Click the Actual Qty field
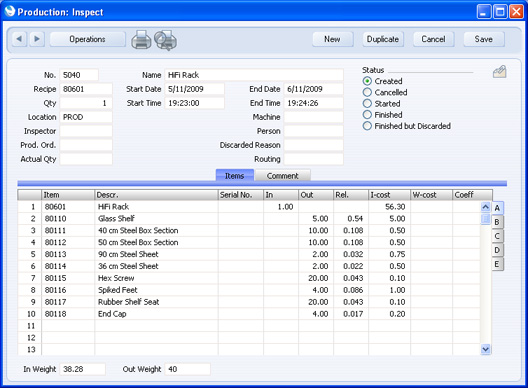This screenshot has width=528, height=388. (86, 159)
